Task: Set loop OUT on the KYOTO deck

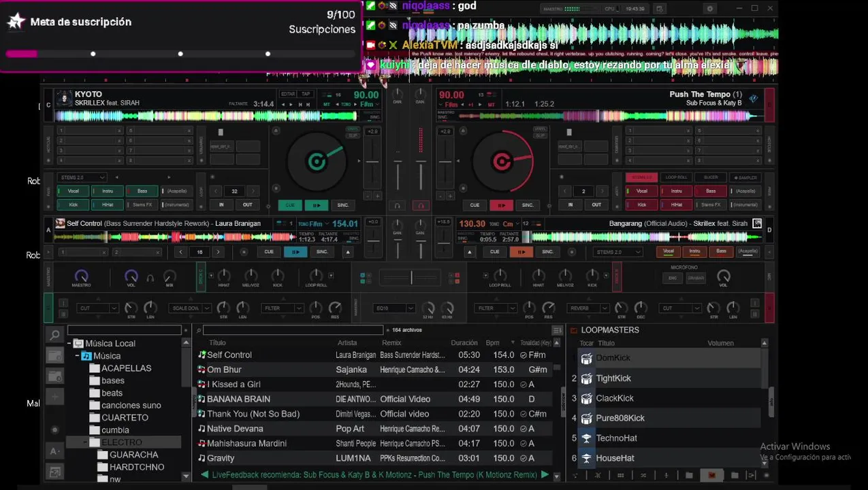Action: [x=248, y=205]
